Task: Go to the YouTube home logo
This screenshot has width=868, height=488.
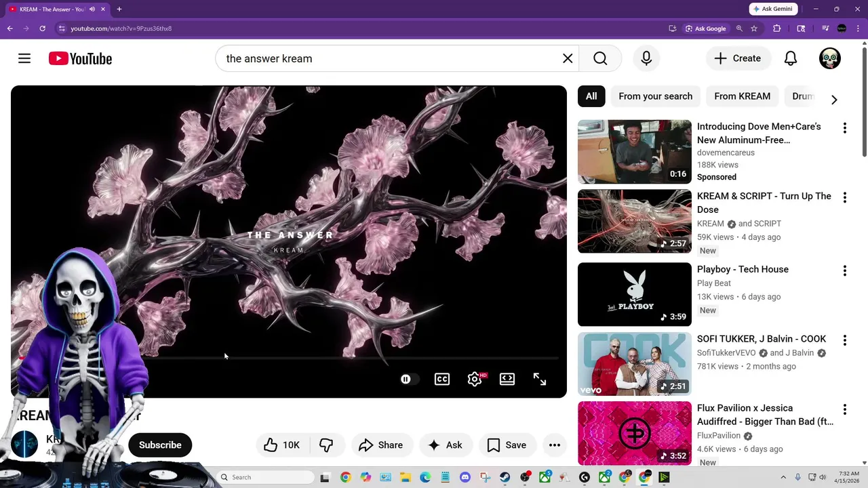Action: tap(80, 59)
